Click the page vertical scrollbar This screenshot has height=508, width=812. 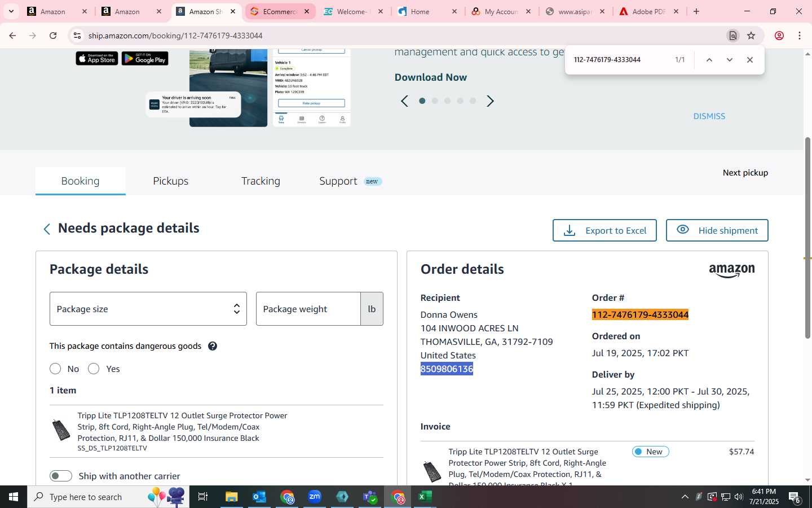click(x=807, y=237)
